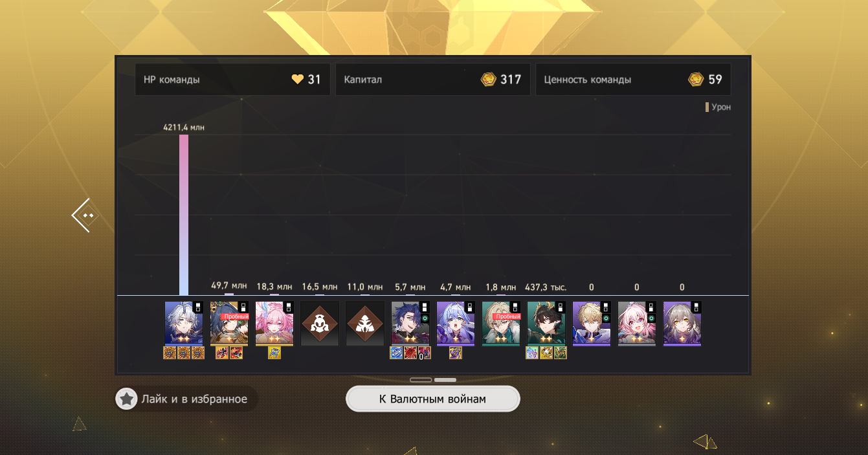This screenshot has width=868, height=455.
Task: Select the first brown diamond summon icon (16,5 млн)
Action: click(x=320, y=323)
